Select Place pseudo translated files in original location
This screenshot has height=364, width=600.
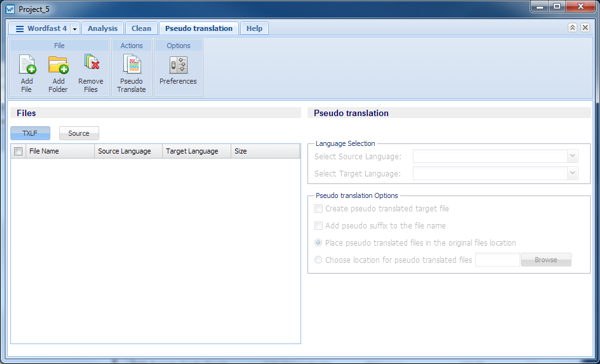pyautogui.click(x=318, y=243)
